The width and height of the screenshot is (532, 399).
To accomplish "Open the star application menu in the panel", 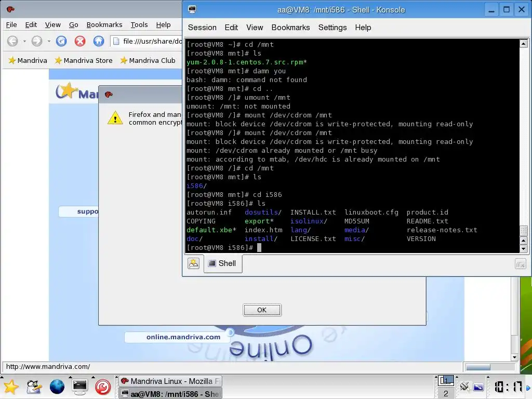I will [11, 387].
